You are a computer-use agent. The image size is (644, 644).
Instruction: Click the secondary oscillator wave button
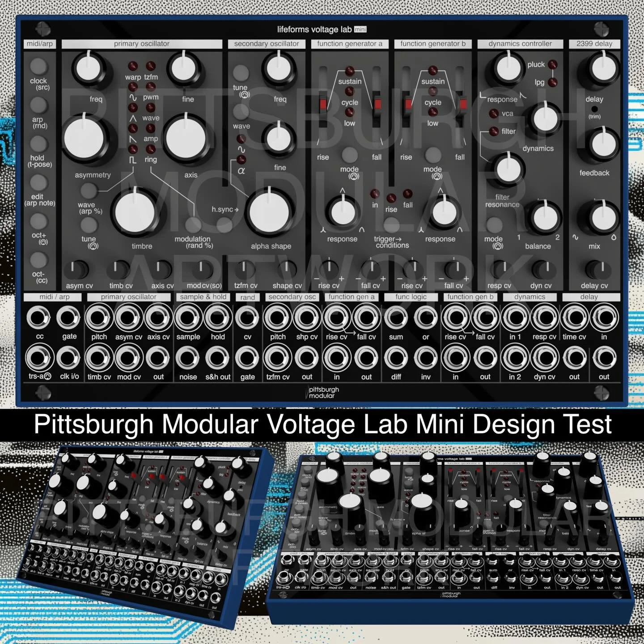[x=241, y=111]
